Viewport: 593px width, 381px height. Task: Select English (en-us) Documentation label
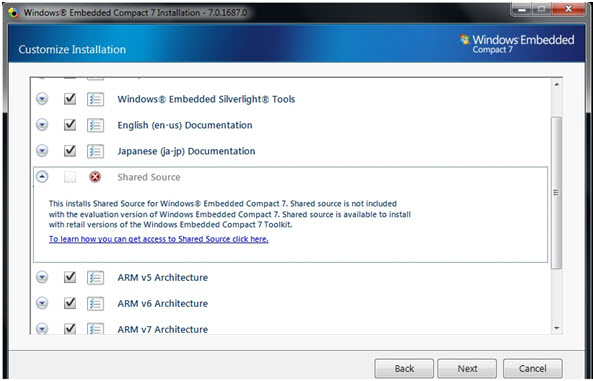coord(185,125)
